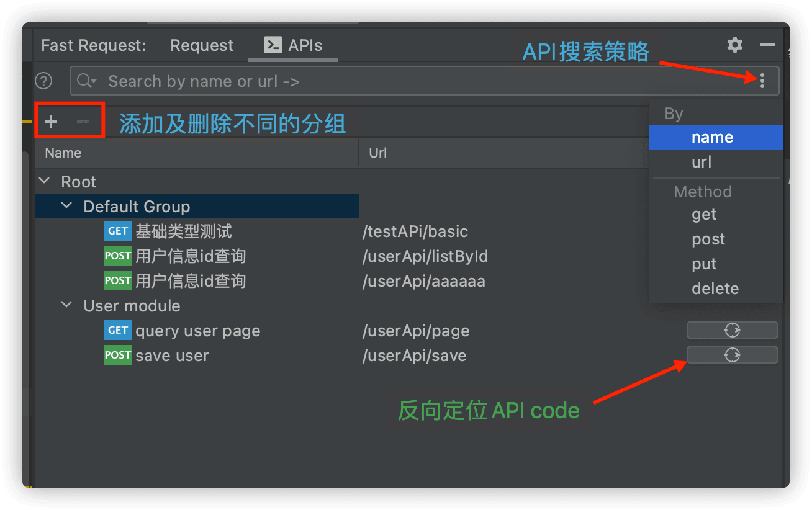
Task: Select name in the By menu
Action: (712, 137)
